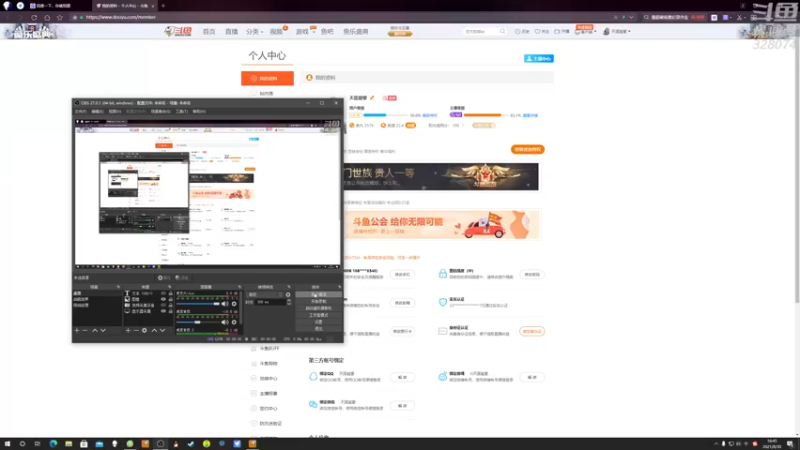This screenshot has height=450, width=800.
Task: Open OBS 文件(F) File menu
Action: point(81,111)
